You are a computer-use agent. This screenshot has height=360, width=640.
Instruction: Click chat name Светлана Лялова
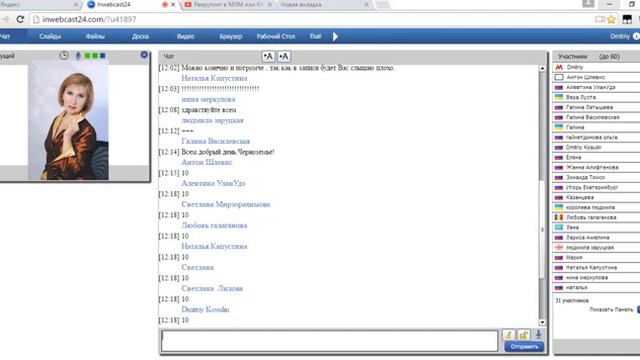tap(212, 288)
